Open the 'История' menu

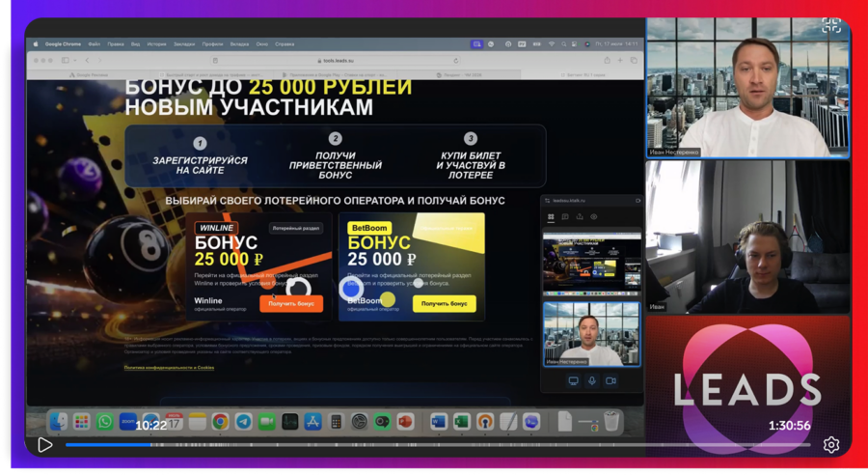pyautogui.click(x=156, y=44)
